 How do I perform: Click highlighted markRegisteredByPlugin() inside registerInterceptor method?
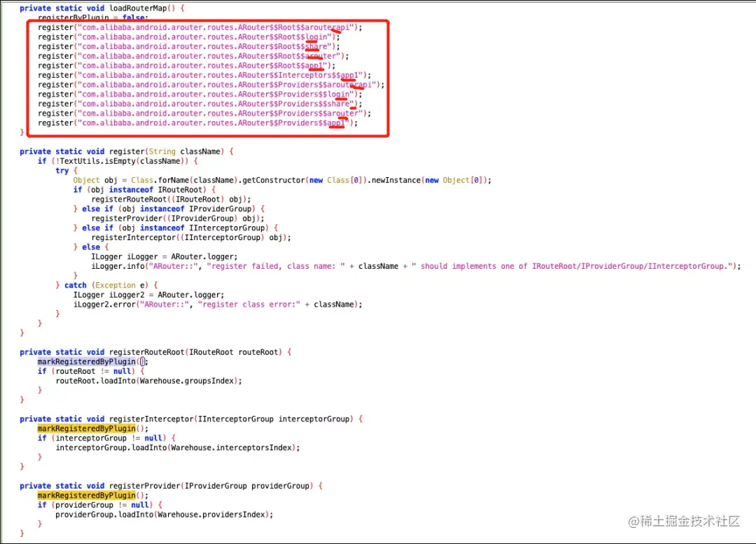pyautogui.click(x=93, y=428)
